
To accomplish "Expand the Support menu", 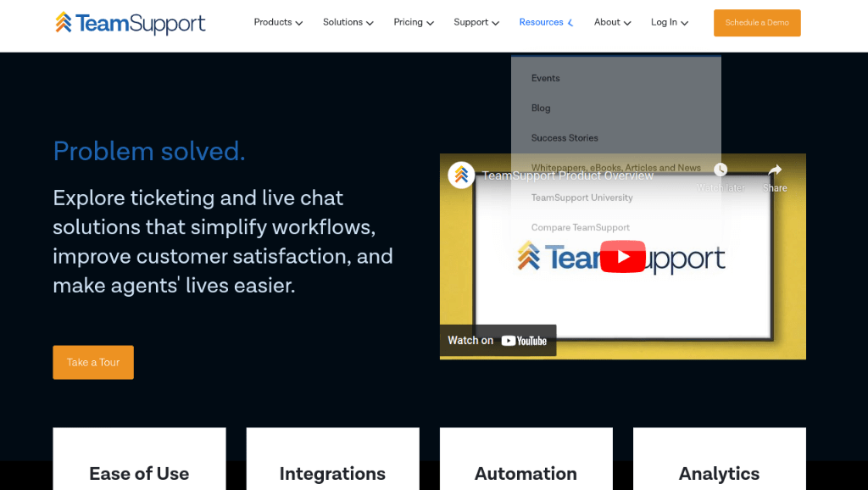I will pyautogui.click(x=476, y=22).
